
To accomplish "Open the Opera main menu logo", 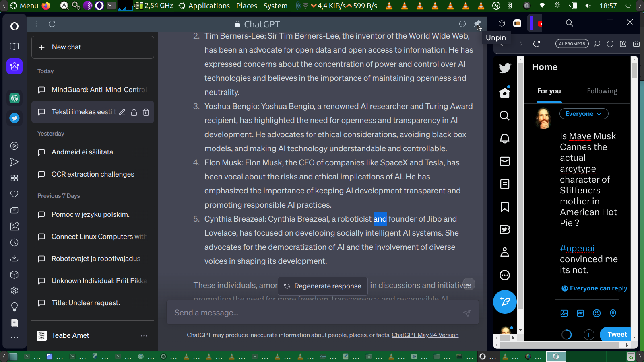I will click(14, 26).
